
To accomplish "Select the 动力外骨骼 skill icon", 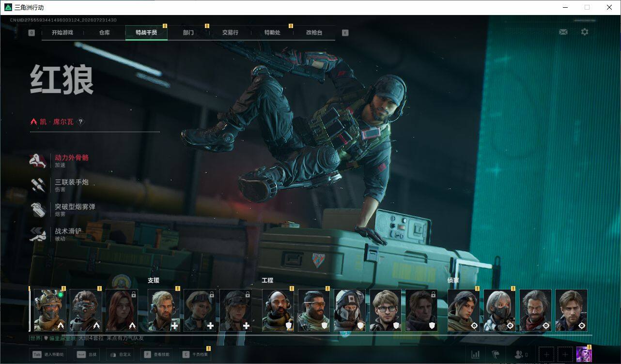I will [x=38, y=161].
